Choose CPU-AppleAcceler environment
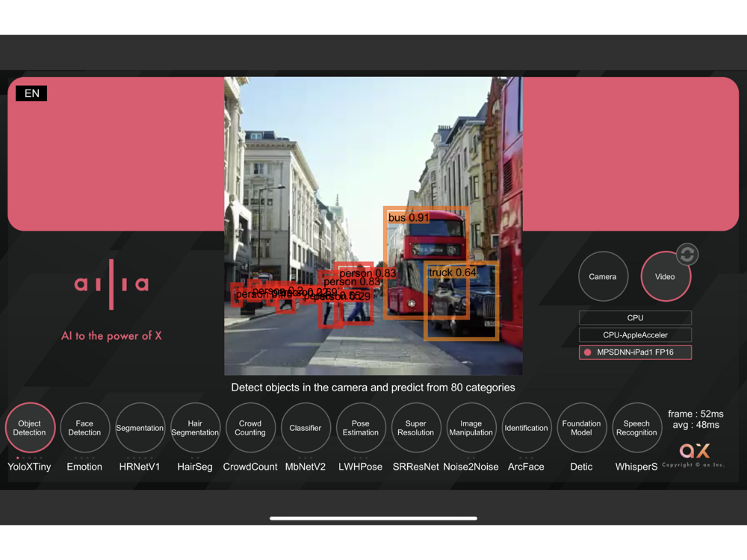The height and width of the screenshot is (560, 747). click(x=635, y=335)
